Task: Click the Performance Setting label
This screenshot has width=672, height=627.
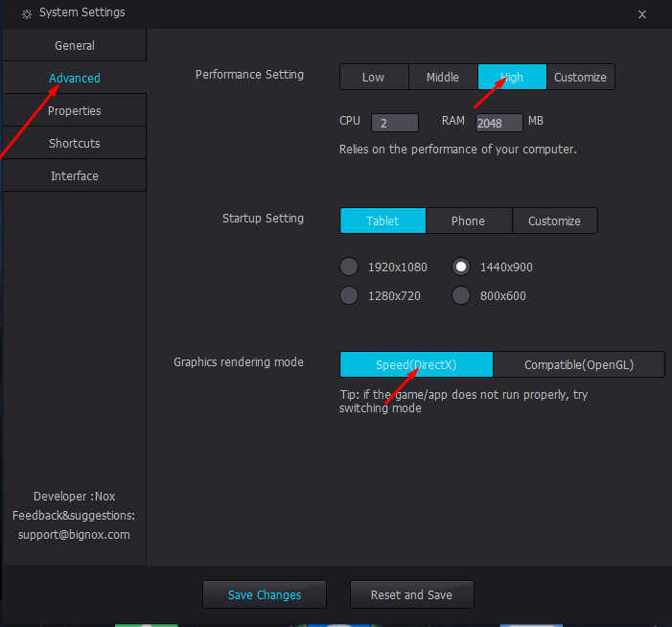Action: coord(249,75)
